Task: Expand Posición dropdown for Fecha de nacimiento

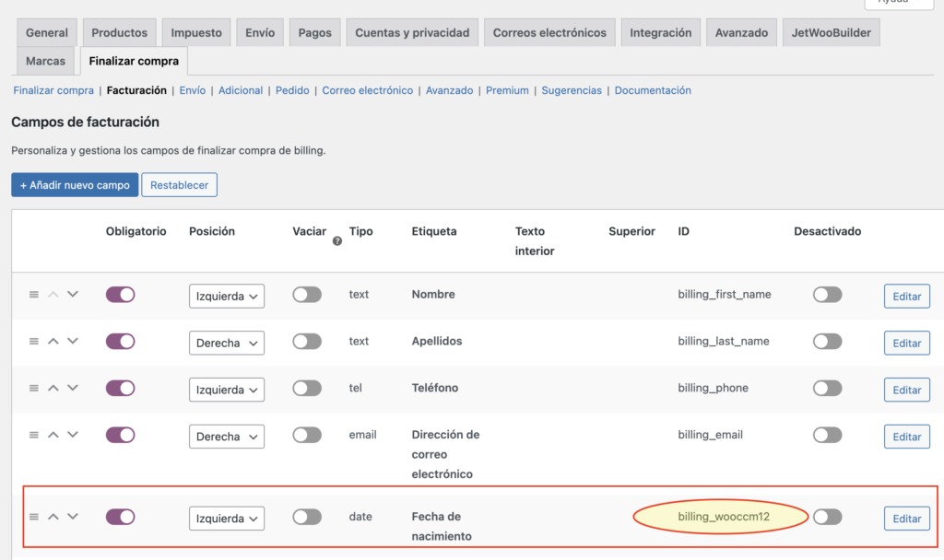Action: [227, 519]
